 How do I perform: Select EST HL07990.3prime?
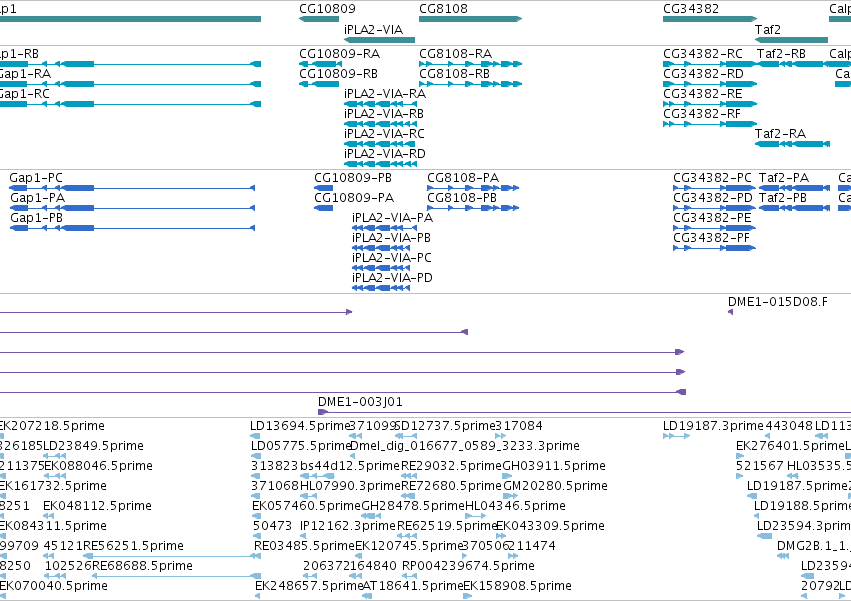coord(350,486)
